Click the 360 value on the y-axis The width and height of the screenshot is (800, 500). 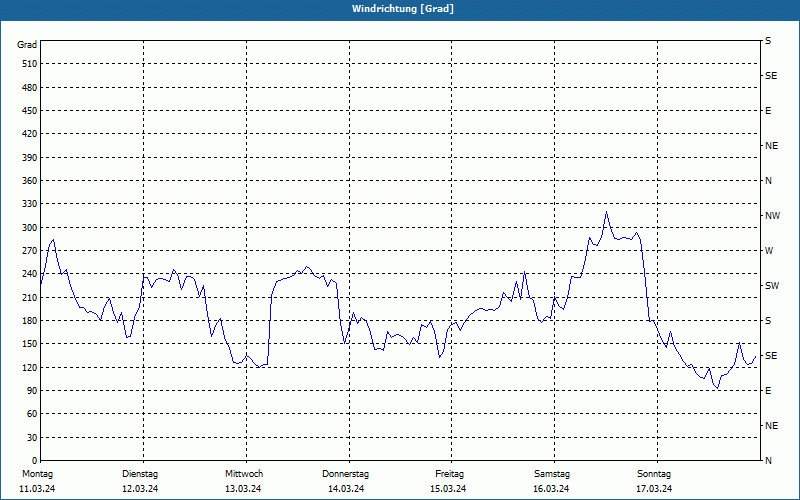(30, 181)
